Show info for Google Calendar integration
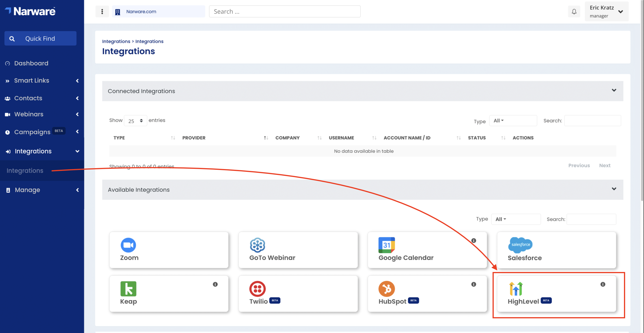This screenshot has width=644, height=333. pos(473,241)
